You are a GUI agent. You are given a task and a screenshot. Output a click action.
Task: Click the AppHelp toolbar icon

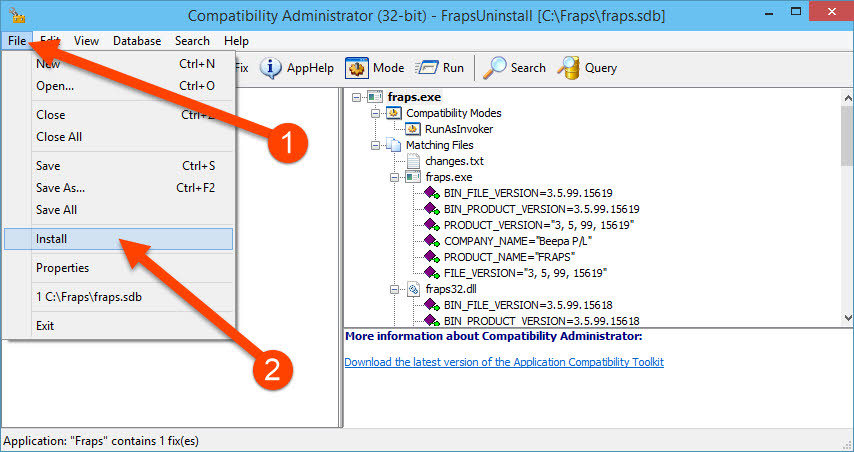[270, 68]
